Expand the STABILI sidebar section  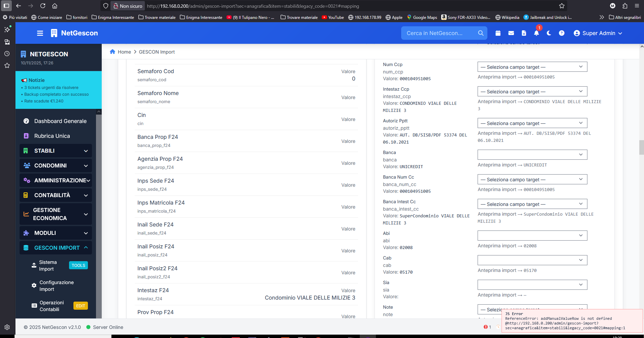56,151
